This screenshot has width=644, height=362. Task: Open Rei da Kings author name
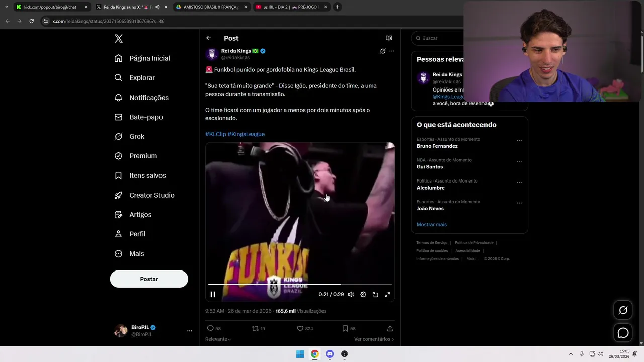pyautogui.click(x=236, y=51)
